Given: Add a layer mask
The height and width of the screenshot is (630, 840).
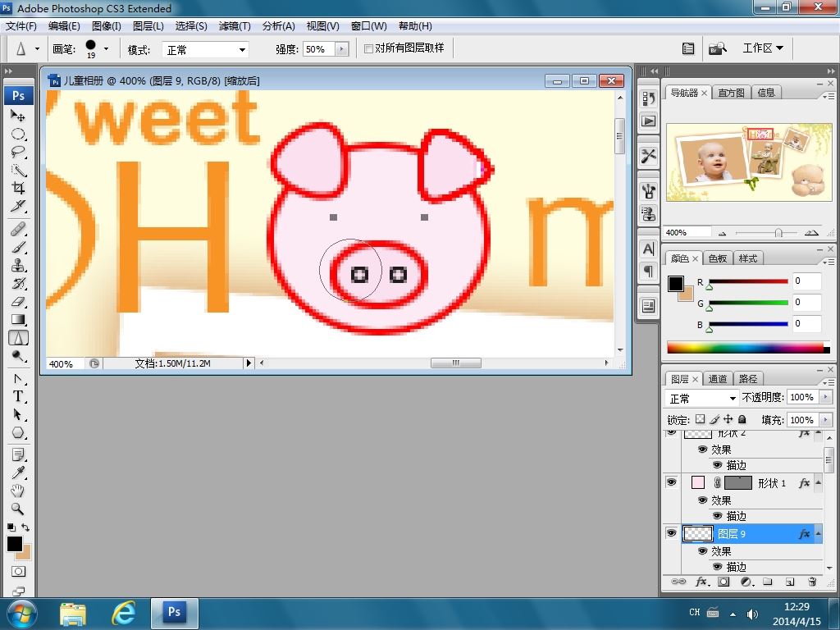Looking at the screenshot, I should coord(724,582).
